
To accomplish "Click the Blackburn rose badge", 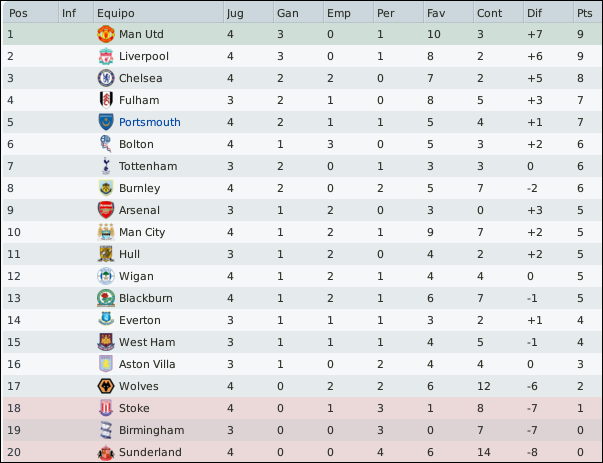I will coord(106,298).
